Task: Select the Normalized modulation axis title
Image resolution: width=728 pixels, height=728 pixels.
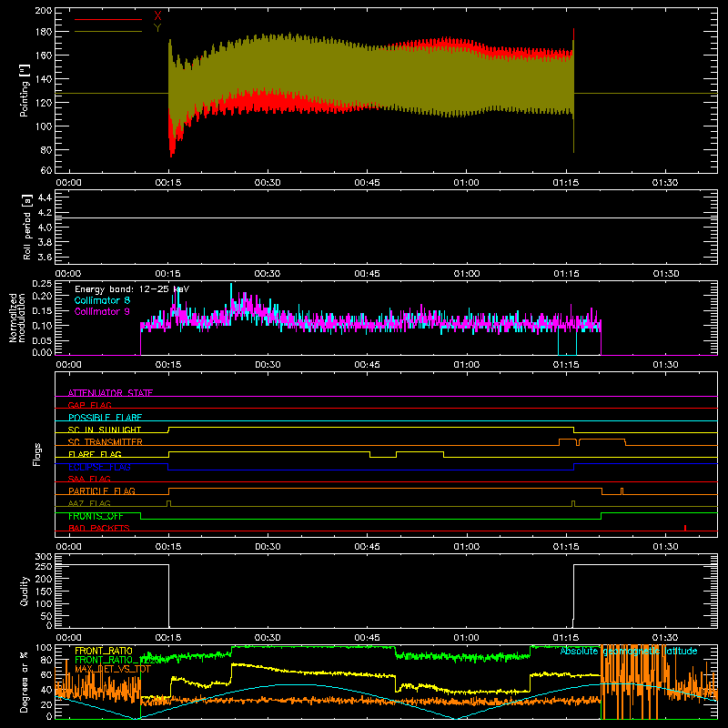Action: click(16, 318)
